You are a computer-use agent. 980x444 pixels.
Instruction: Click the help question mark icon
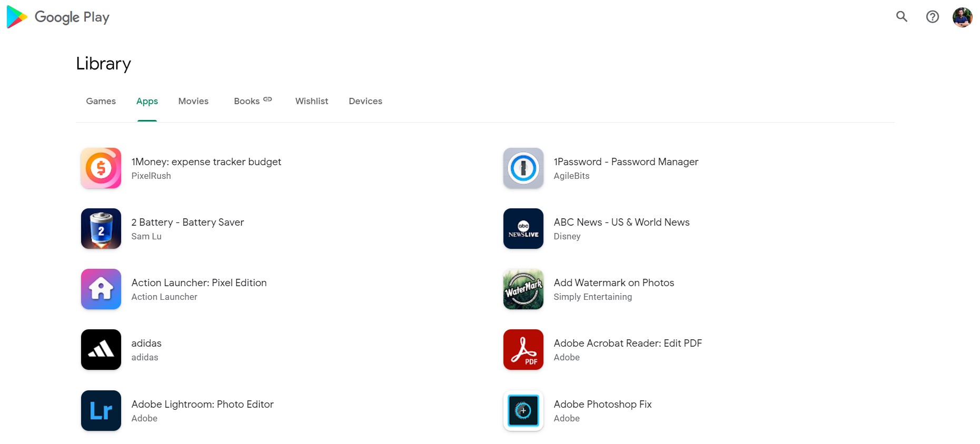tap(932, 17)
